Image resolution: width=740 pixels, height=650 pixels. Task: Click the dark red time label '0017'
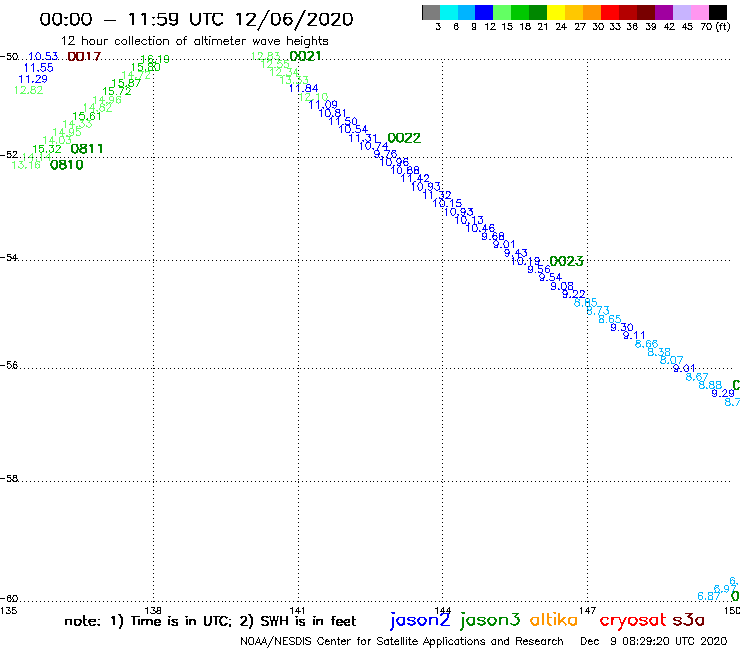pyautogui.click(x=84, y=57)
